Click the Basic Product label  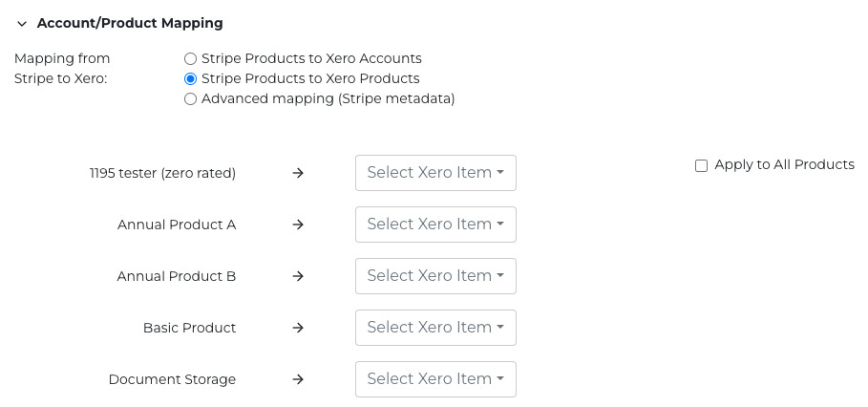pos(189,329)
